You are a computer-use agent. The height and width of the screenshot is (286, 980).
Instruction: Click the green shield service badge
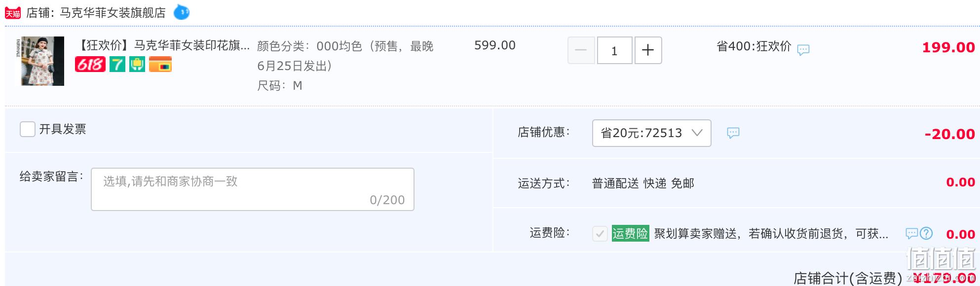click(x=137, y=64)
